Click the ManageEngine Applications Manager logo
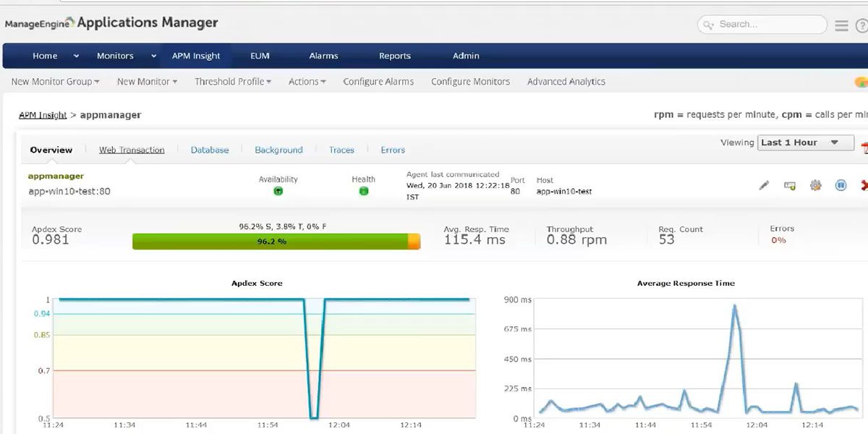 point(112,22)
